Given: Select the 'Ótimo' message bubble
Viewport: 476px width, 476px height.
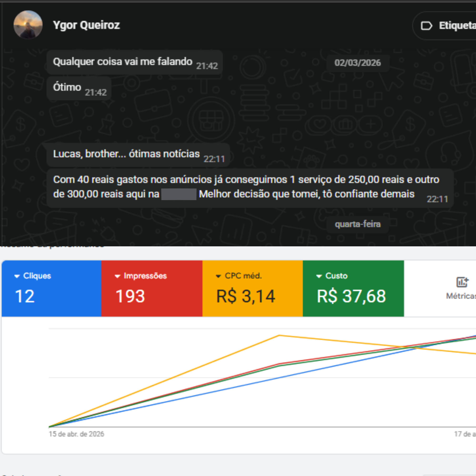Looking at the screenshot, I should click(79, 88).
